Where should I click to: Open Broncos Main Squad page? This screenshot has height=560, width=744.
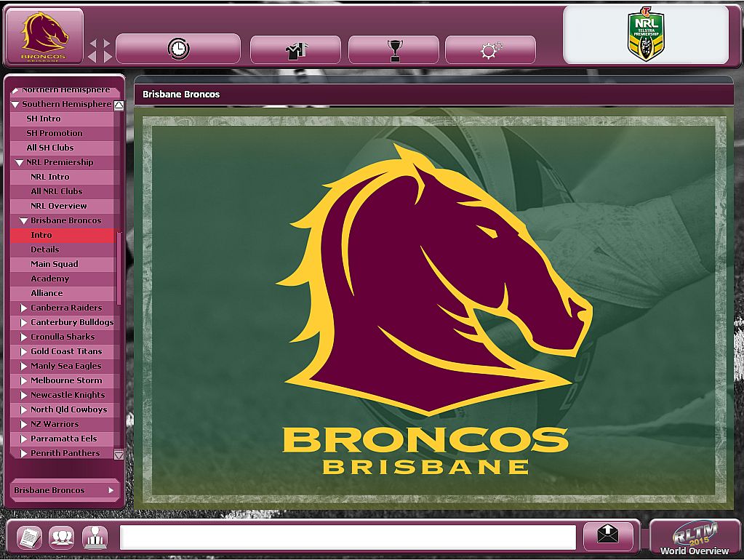click(62, 264)
